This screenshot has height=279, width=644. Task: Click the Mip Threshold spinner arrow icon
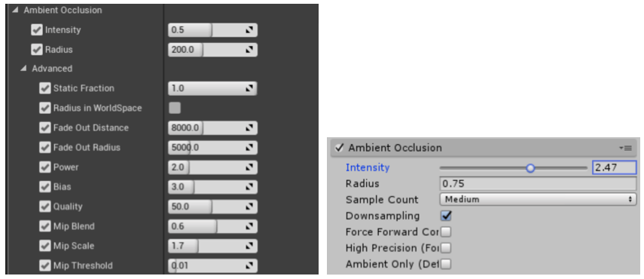tap(249, 265)
